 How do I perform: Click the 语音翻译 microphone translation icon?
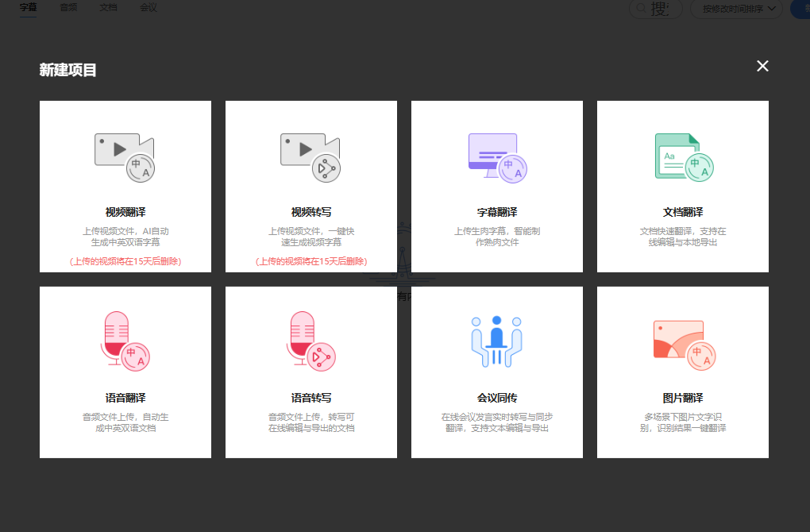[125, 341]
